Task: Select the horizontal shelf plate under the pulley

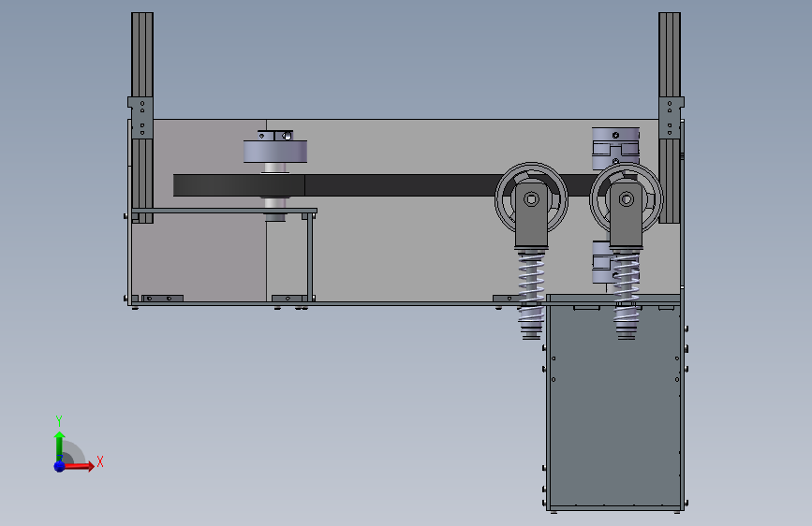Action: tap(224, 211)
